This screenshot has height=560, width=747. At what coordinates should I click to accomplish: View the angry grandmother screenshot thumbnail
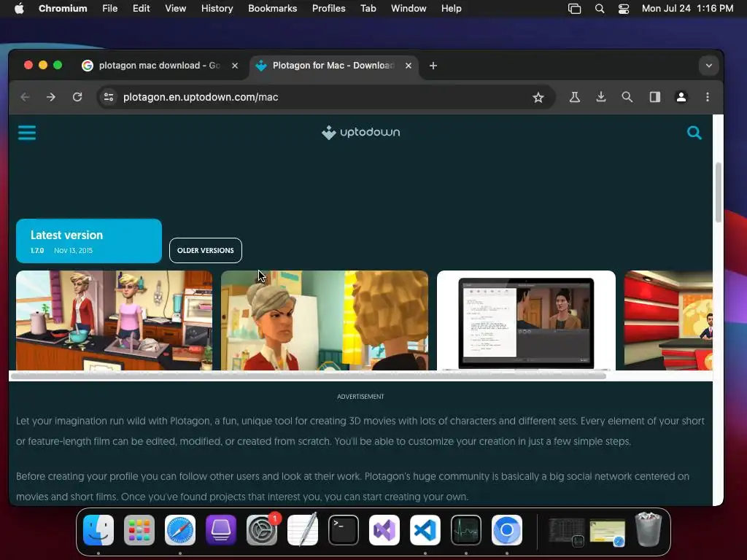point(325,321)
